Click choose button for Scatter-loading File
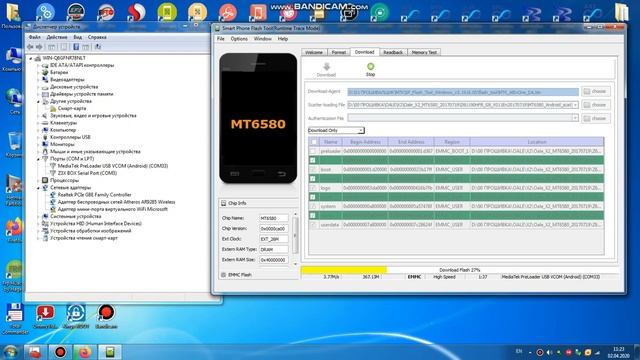The image size is (640, 360). (x=596, y=105)
